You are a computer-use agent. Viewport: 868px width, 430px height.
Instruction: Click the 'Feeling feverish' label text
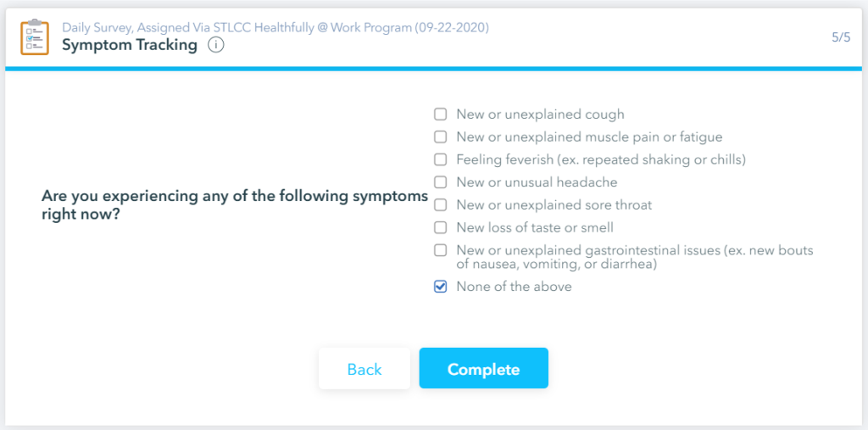coord(600,159)
